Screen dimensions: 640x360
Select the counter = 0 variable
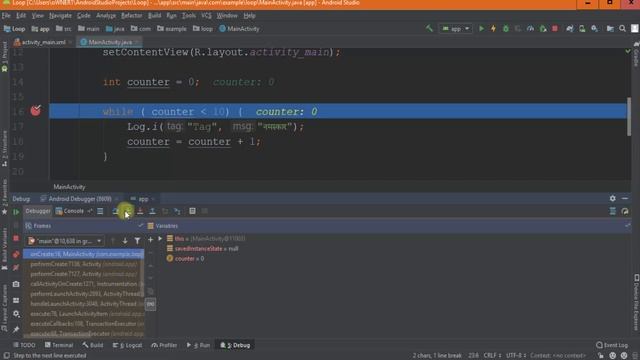pyautogui.click(x=185, y=258)
